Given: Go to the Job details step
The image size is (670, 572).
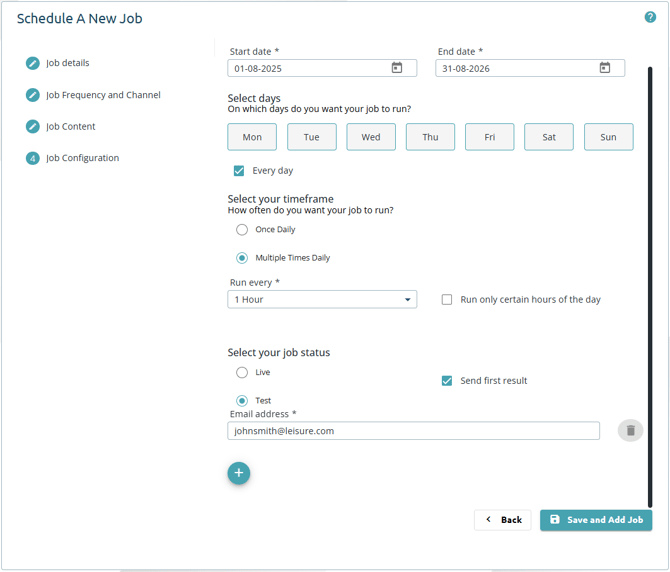Looking at the screenshot, I should (x=68, y=63).
